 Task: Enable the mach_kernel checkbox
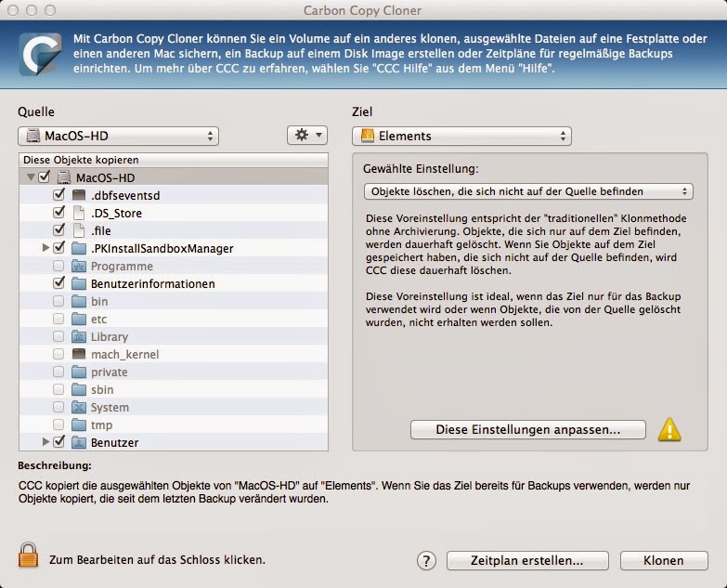click(x=58, y=354)
